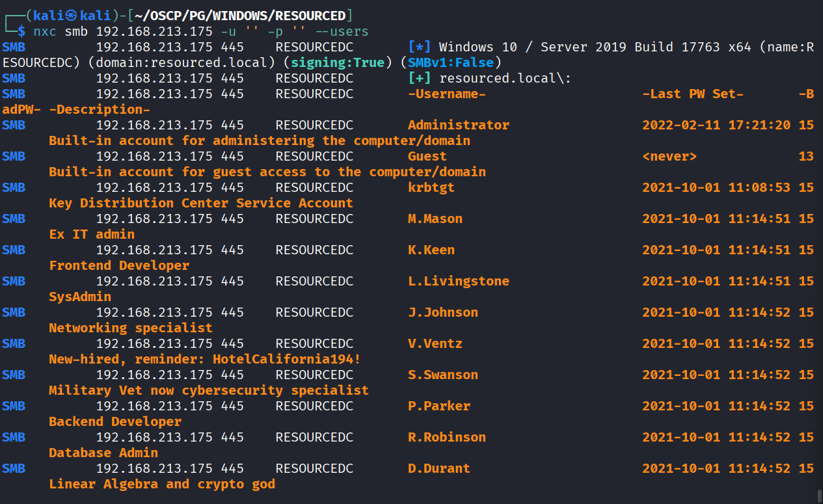Click the Guest <never> password date
Viewport: 823px width, 504px height.
669,156
